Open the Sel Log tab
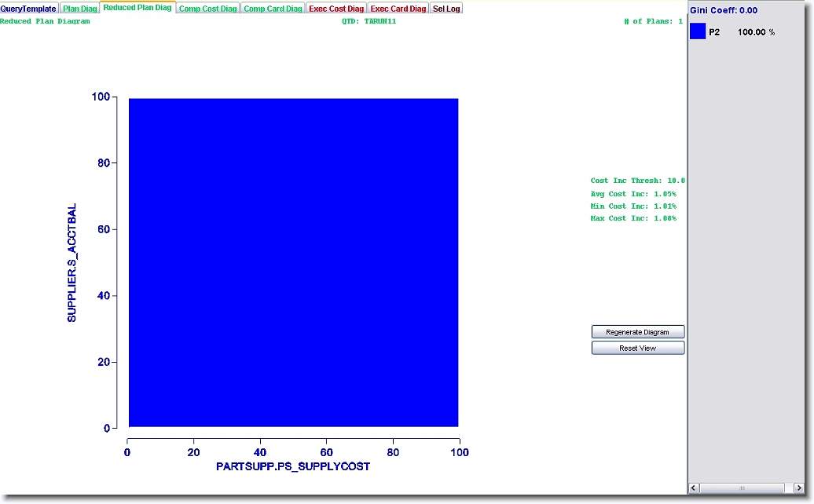This screenshot has height=504, width=814. click(446, 9)
